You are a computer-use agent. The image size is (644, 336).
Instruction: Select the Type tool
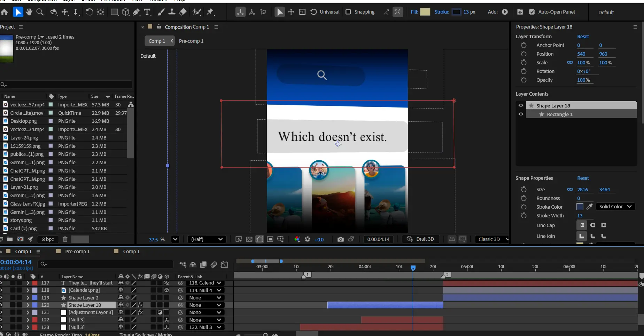click(147, 12)
